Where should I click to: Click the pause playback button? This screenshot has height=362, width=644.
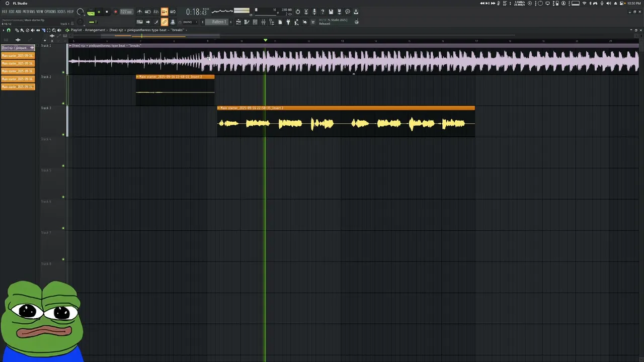tap(99, 12)
